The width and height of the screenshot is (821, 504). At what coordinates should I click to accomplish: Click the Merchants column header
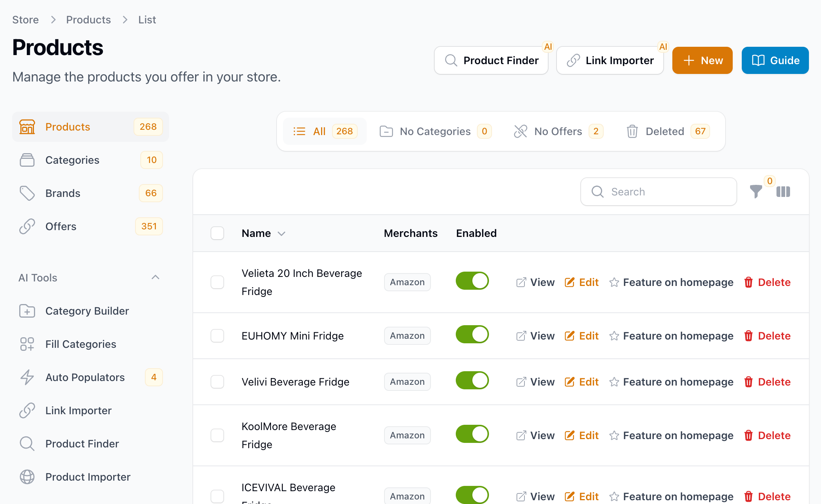click(410, 233)
